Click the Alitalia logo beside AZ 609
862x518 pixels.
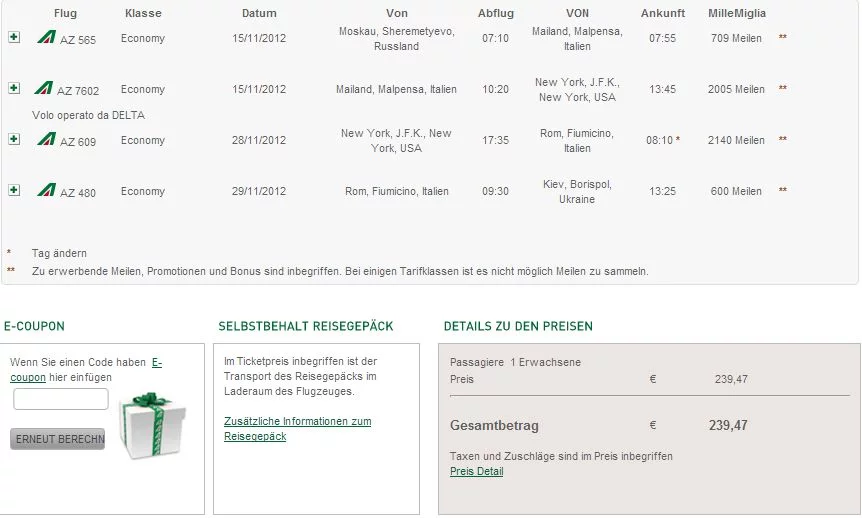pyautogui.click(x=47, y=139)
